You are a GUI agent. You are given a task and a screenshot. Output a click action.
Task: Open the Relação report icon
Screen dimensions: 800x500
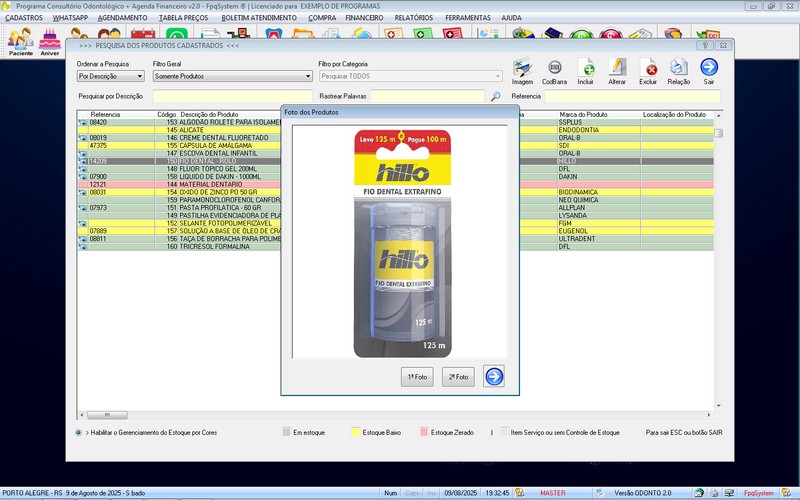[x=679, y=68]
